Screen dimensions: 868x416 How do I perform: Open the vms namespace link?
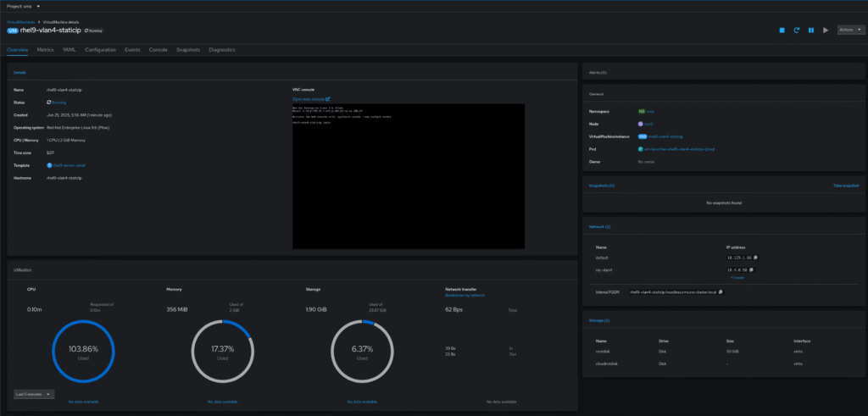tap(650, 111)
